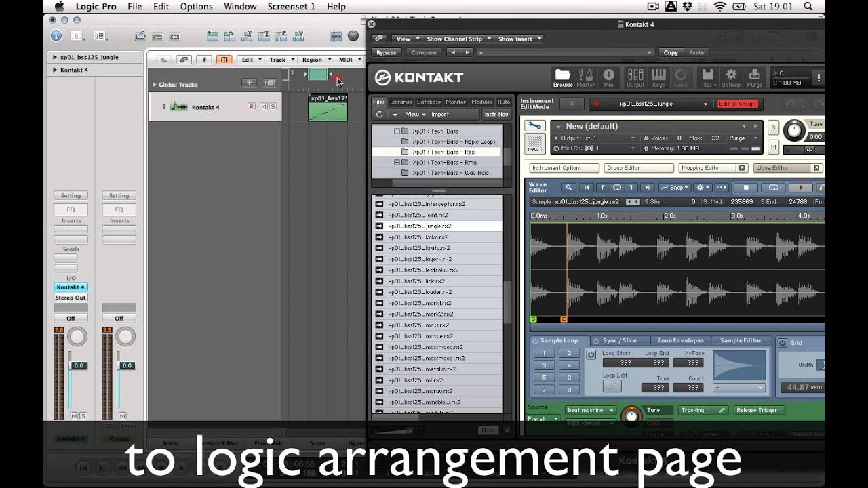
Task: Show the on-screen Keyb keyboard
Action: [x=658, y=78]
